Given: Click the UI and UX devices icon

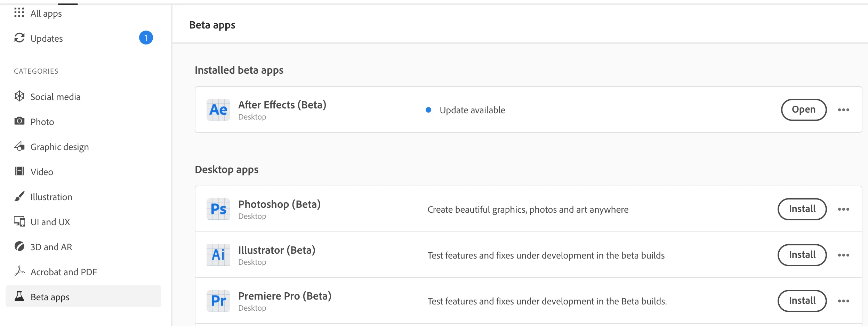Looking at the screenshot, I should tap(19, 221).
